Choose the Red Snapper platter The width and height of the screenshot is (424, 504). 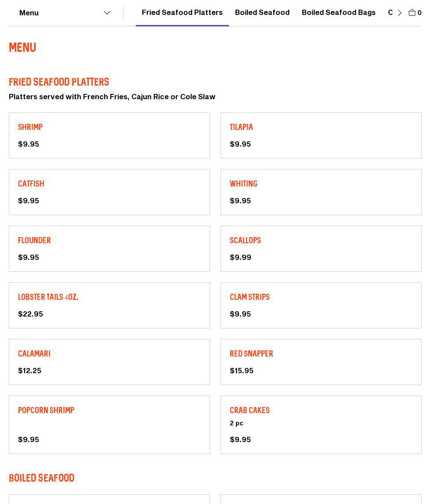(321, 362)
